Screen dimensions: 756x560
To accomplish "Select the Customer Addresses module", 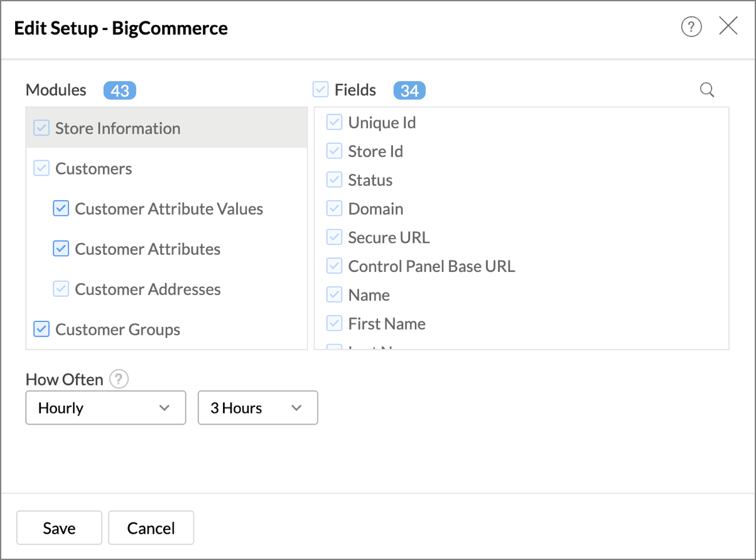I will coord(148,289).
